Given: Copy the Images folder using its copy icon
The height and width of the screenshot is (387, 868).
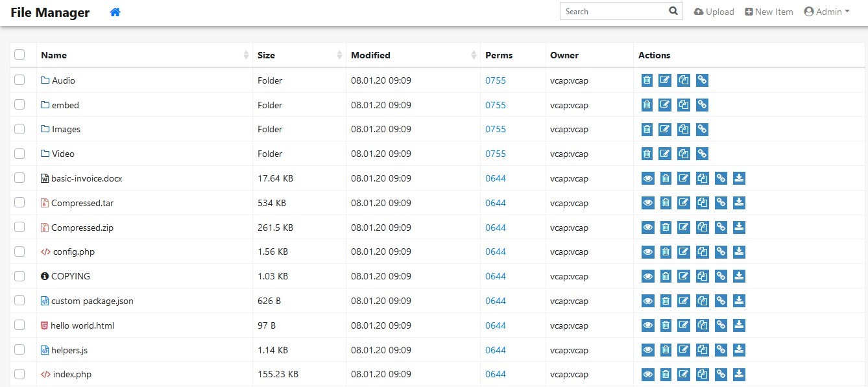Looking at the screenshot, I should tap(683, 129).
